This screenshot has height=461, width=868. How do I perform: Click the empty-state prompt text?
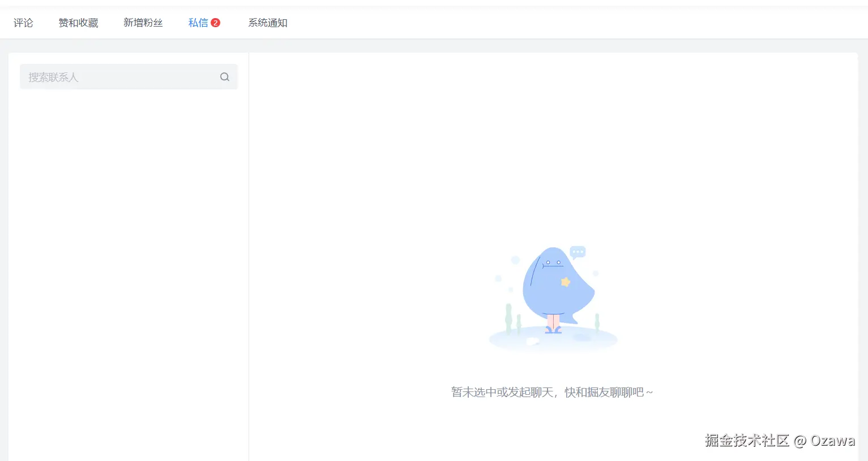point(552,391)
